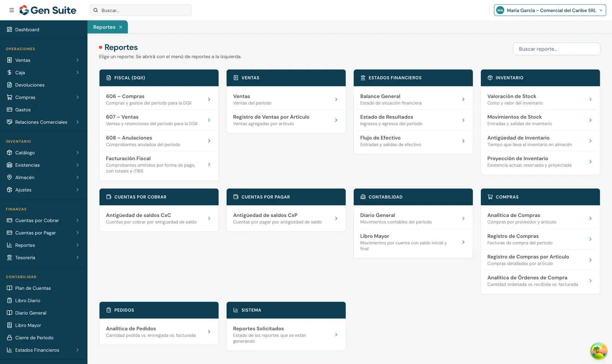Image resolution: width=612 pixels, height=364 pixels.
Task: Open the Reportes Solicitados report
Action: coord(286,335)
